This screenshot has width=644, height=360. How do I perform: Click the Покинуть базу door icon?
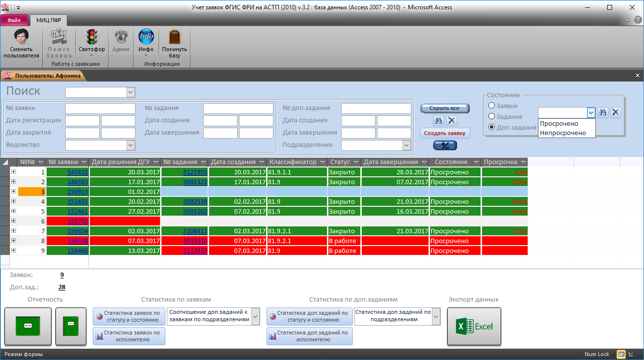174,37
